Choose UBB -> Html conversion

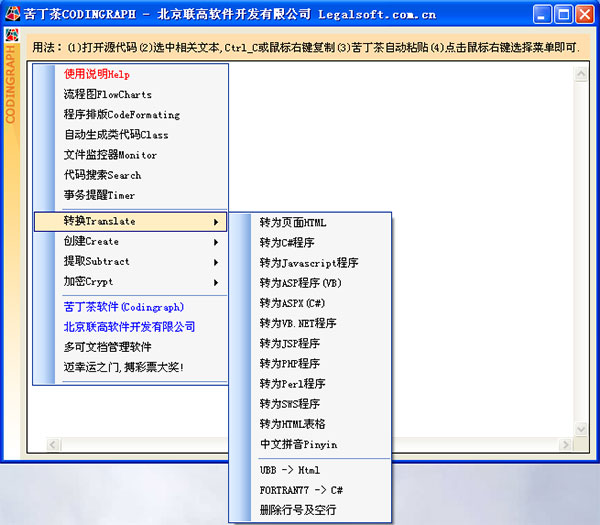(310, 470)
